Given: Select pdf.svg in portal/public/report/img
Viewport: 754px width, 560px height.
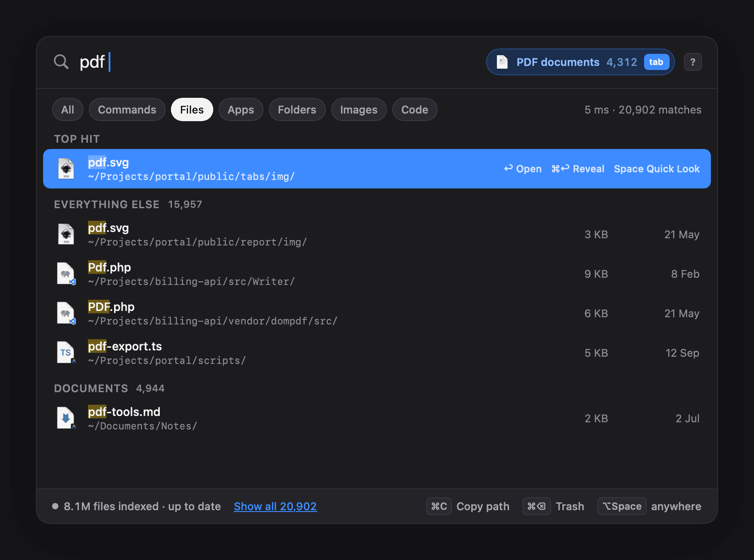Looking at the screenshot, I should pos(377,234).
